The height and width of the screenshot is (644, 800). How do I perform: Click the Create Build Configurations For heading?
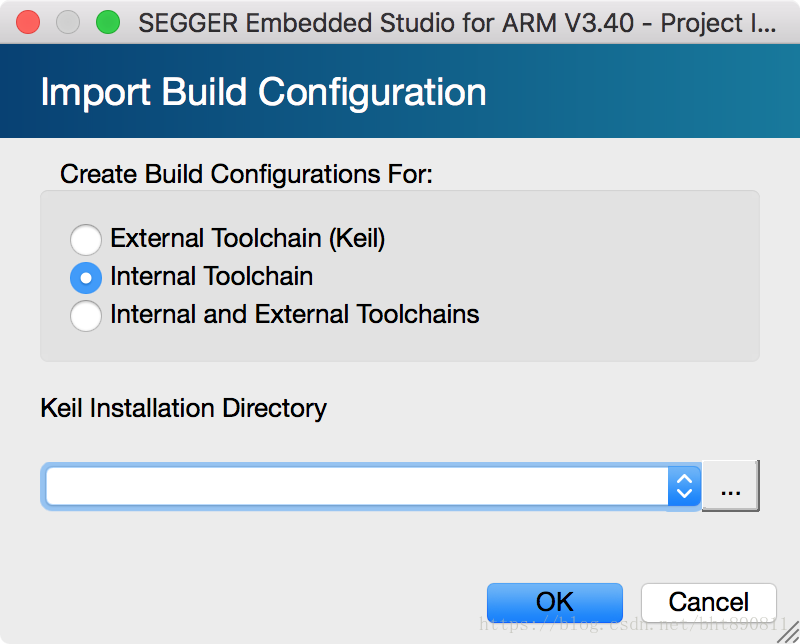coord(246,174)
